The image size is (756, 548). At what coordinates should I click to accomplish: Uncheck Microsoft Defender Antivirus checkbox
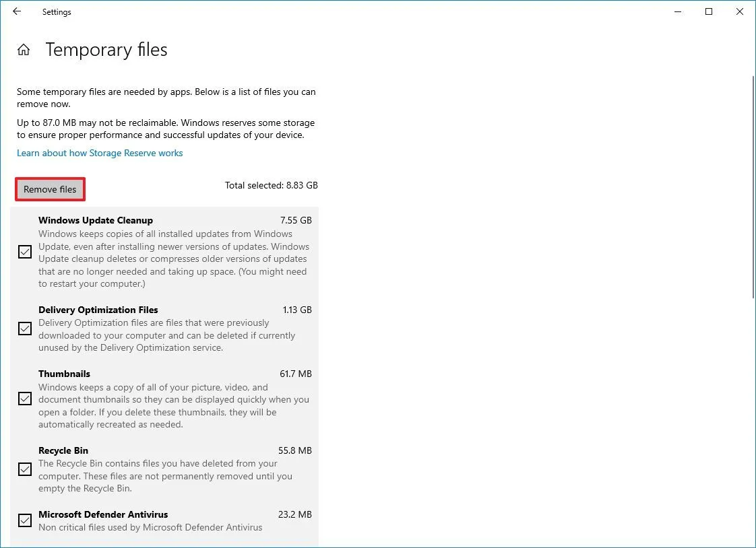pos(25,520)
